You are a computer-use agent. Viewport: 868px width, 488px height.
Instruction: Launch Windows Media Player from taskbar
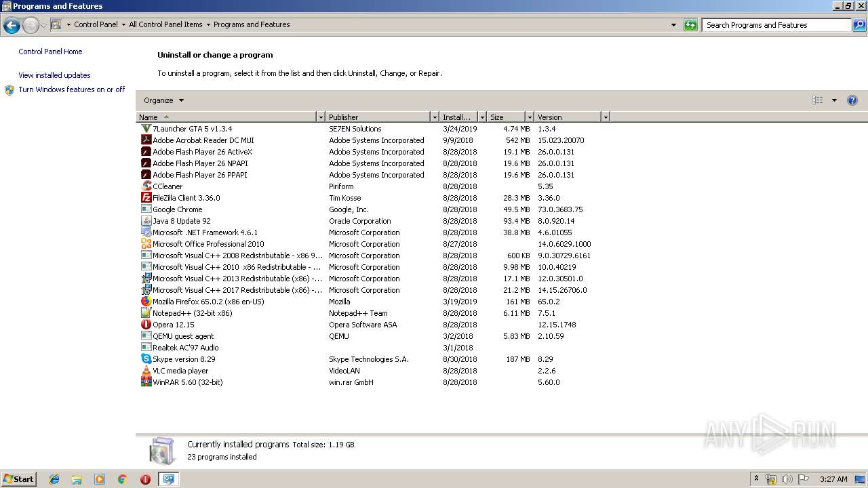point(100,479)
